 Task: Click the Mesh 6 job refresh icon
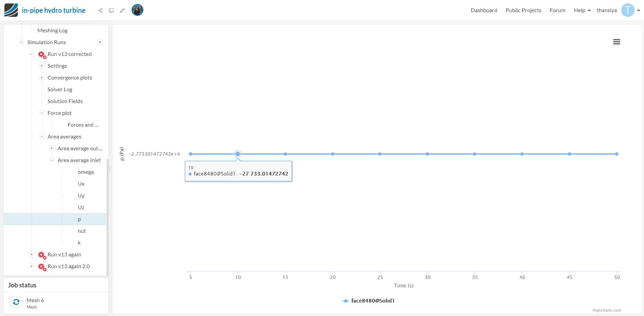pyautogui.click(x=16, y=302)
